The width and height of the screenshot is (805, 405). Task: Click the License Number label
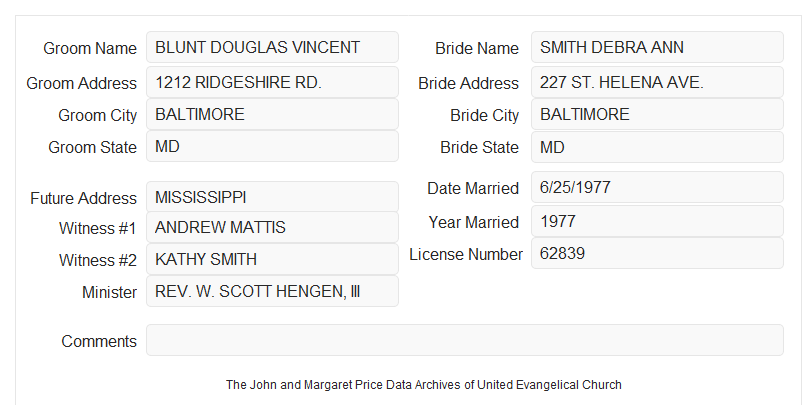point(466,255)
